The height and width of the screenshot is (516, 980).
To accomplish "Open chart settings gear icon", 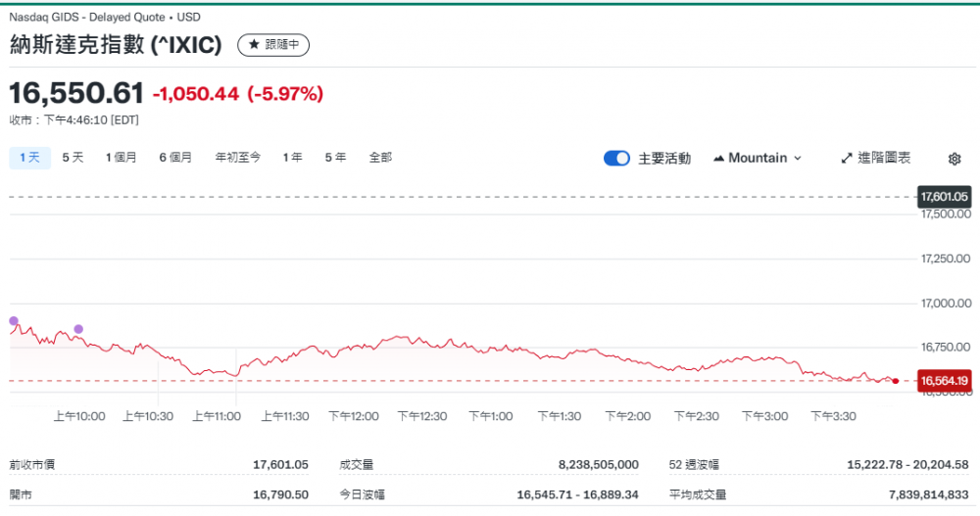I will 955,159.
